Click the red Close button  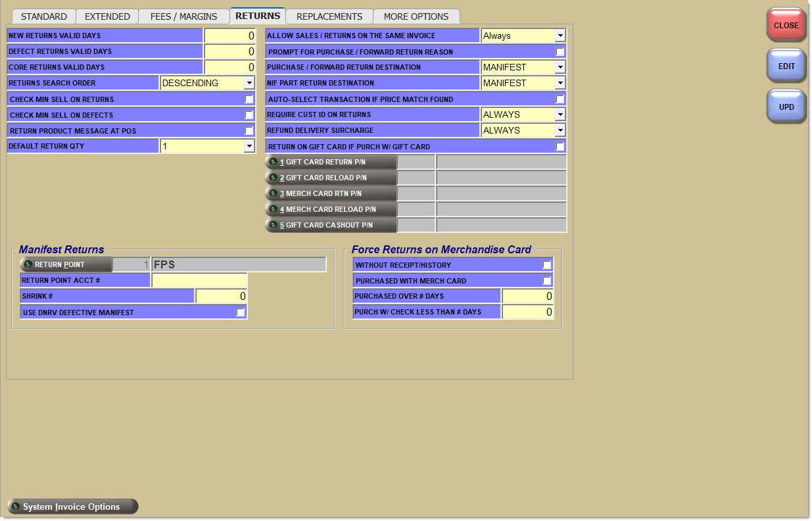(x=786, y=26)
